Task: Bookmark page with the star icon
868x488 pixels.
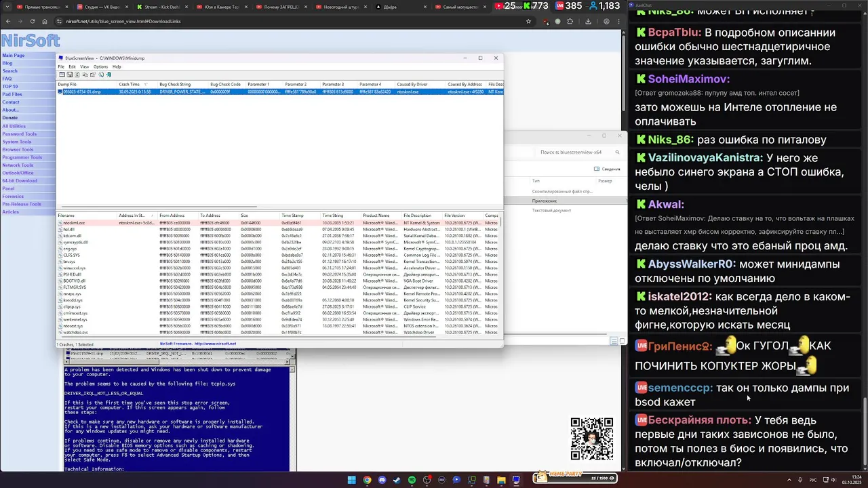Action: pos(528,21)
